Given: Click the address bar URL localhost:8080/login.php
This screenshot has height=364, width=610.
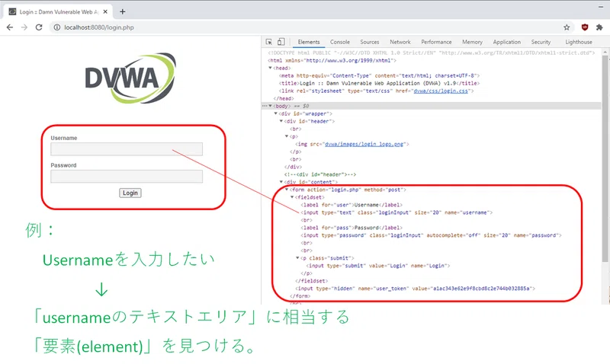Looking at the screenshot, I should 99,27.
